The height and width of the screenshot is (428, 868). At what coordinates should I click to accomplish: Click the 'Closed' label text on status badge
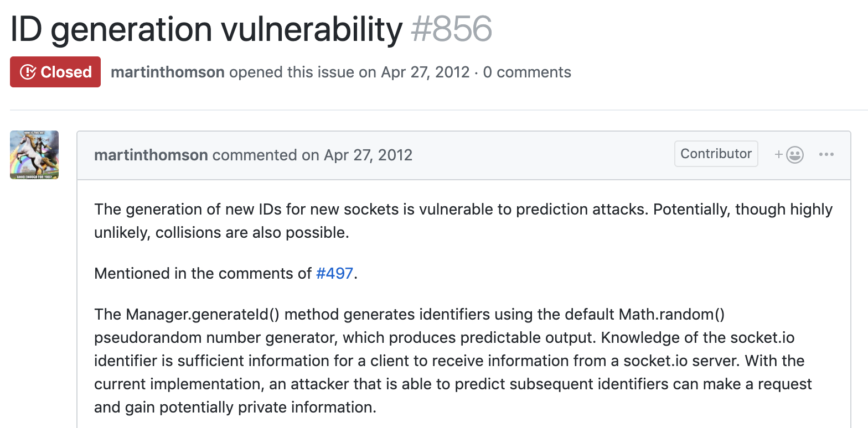66,72
